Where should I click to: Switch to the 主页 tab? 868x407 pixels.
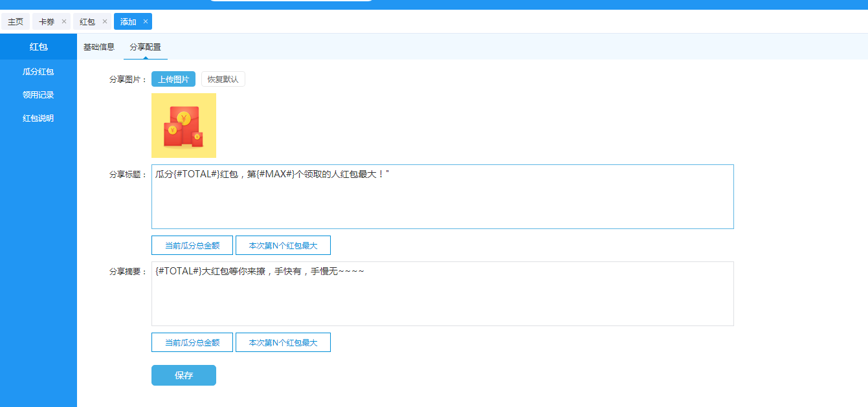[16, 22]
